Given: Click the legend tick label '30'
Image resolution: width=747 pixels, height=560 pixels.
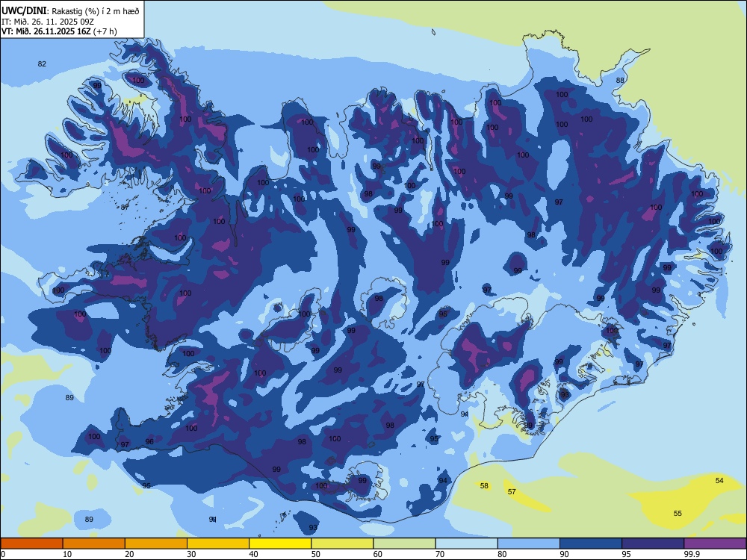Looking at the screenshot, I should (191, 554).
